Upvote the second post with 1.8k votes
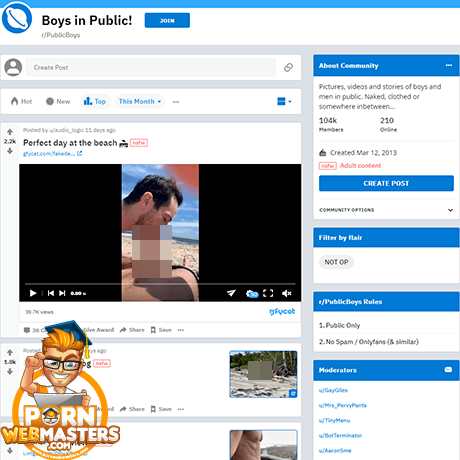The width and height of the screenshot is (460, 460). click(x=10, y=352)
